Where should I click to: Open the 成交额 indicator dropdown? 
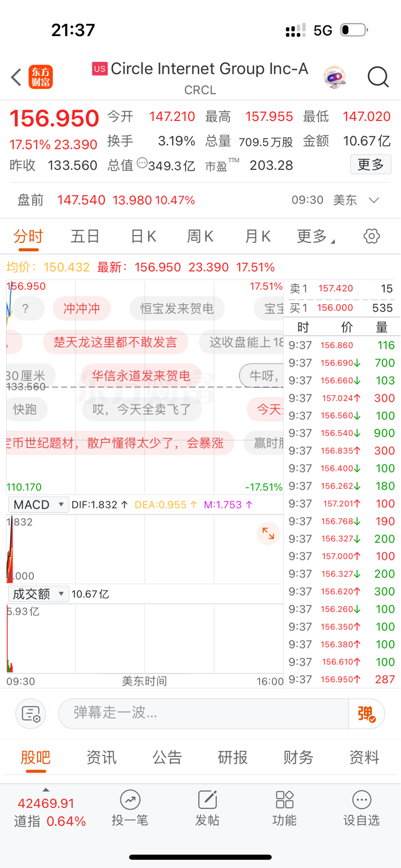click(x=39, y=594)
